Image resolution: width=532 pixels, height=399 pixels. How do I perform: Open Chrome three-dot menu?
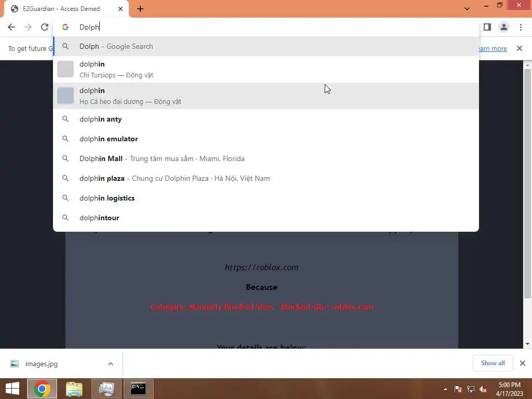[x=521, y=27]
